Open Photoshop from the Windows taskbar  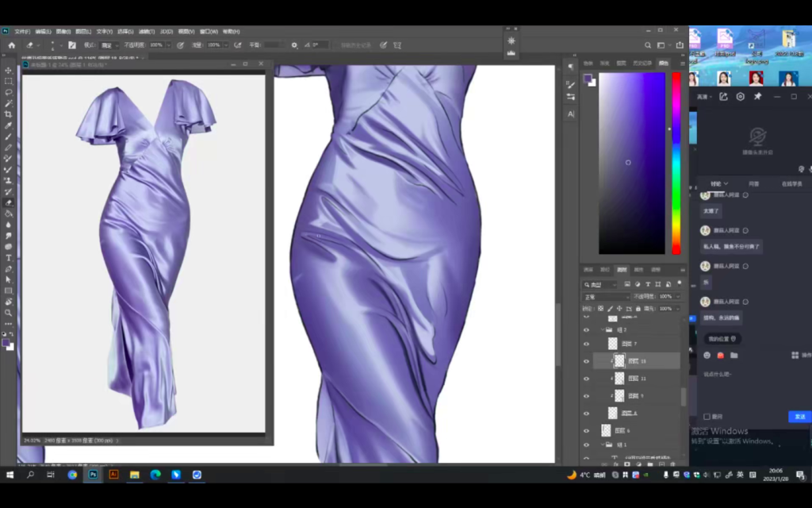pyautogui.click(x=93, y=475)
